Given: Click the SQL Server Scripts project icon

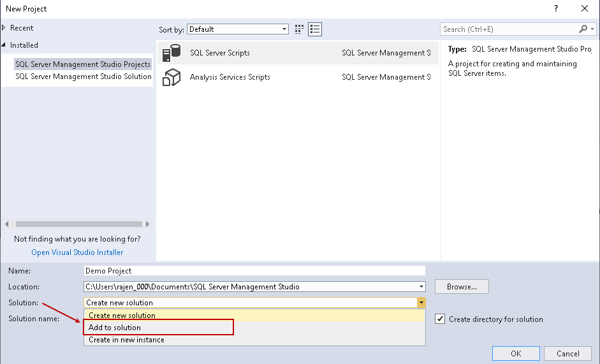Looking at the screenshot, I should tap(172, 53).
